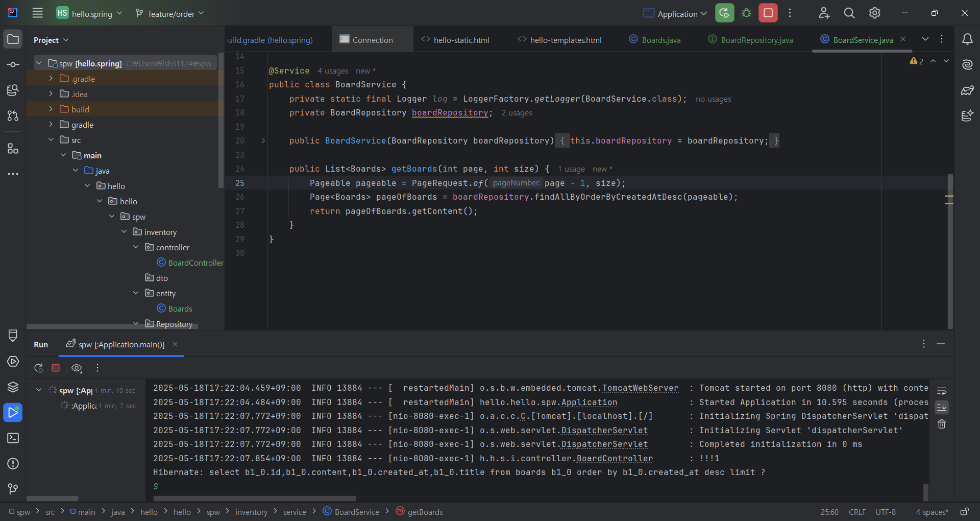
Task: Open the Commit tool window
Action: pos(13,65)
